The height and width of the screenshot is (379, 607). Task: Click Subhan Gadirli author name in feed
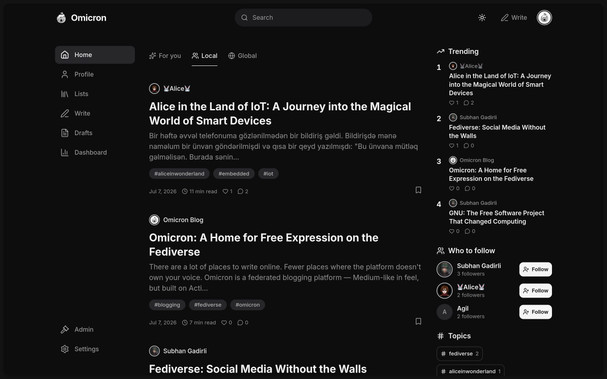coord(185,351)
